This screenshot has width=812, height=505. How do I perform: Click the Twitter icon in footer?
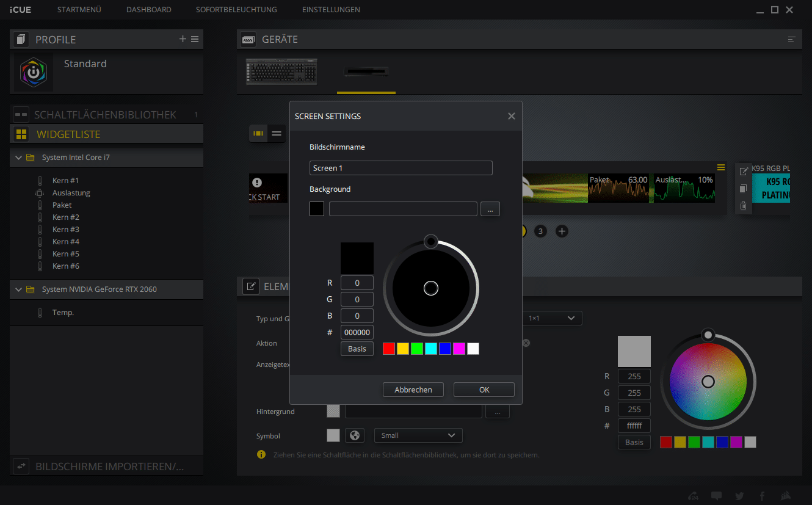tap(739, 496)
